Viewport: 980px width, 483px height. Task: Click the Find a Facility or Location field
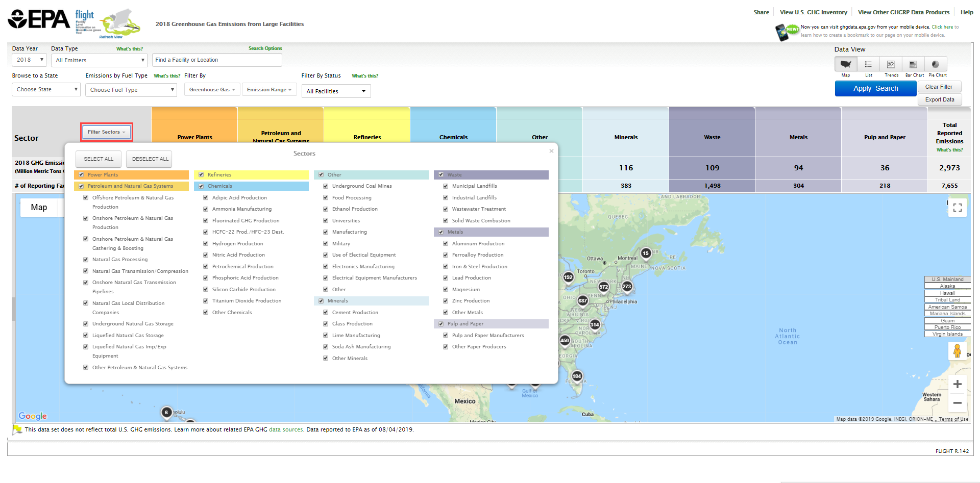click(217, 60)
